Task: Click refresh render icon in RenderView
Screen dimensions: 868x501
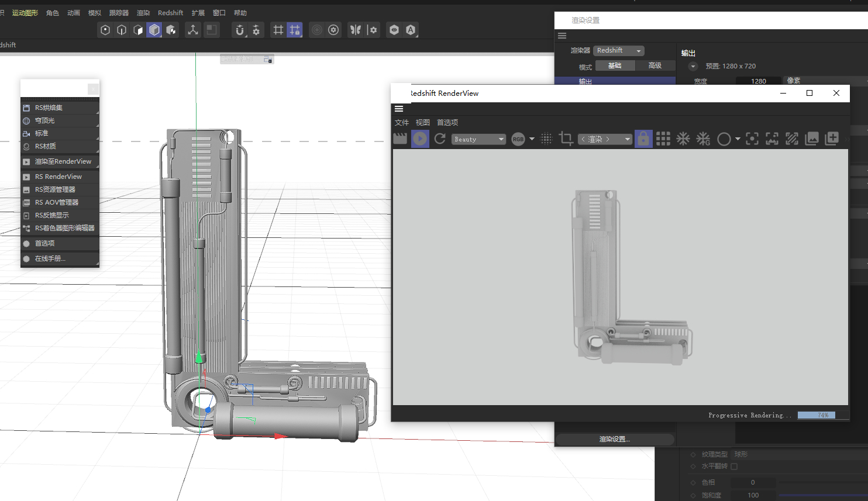Action: (440, 139)
